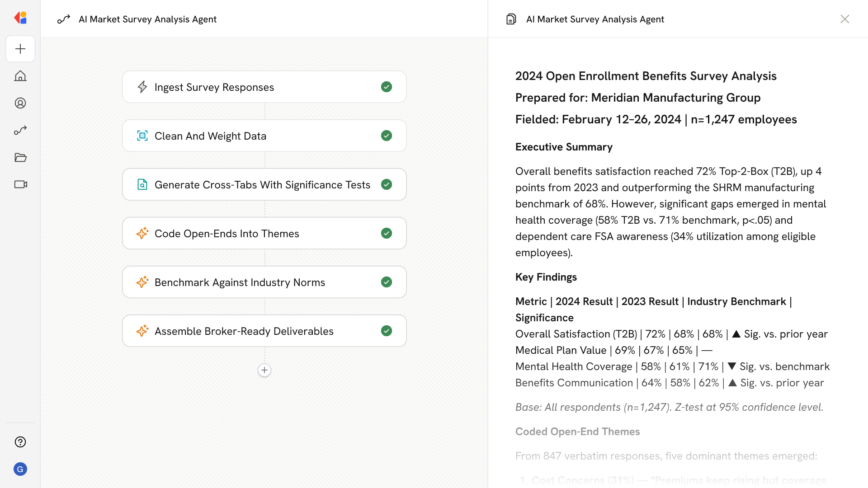Close the report side panel

click(x=844, y=19)
